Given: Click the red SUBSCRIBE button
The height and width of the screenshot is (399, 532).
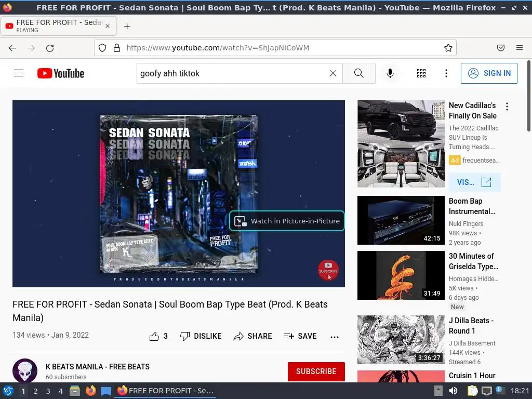Looking at the screenshot, I should point(316,371).
